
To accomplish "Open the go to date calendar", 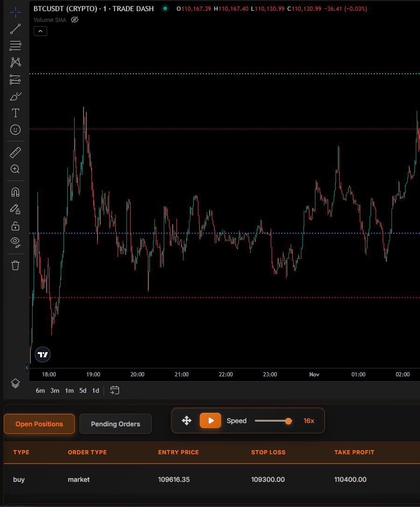I will coord(114,390).
